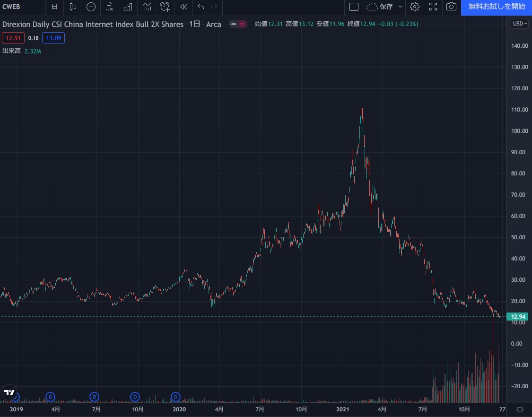Image resolution: width=532 pixels, height=417 pixels.
Task: Click the 12.94 current price label on axis
Action: (518, 317)
